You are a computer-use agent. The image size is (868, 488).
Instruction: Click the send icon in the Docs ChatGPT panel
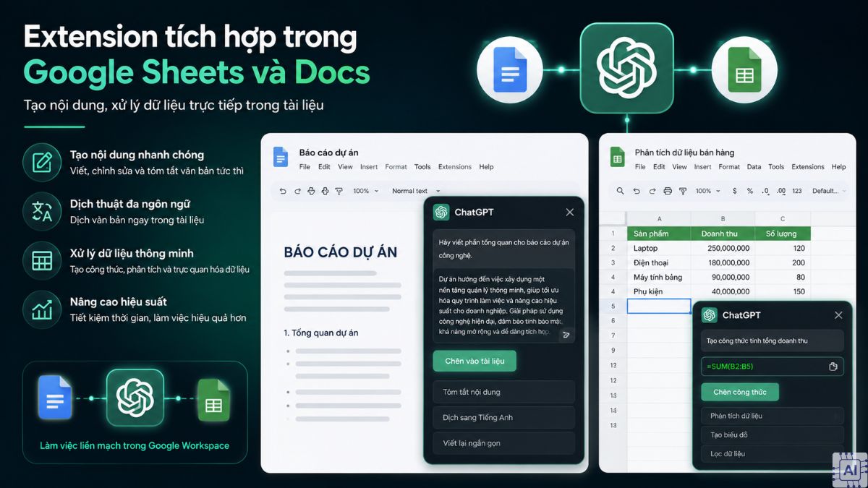tap(566, 335)
